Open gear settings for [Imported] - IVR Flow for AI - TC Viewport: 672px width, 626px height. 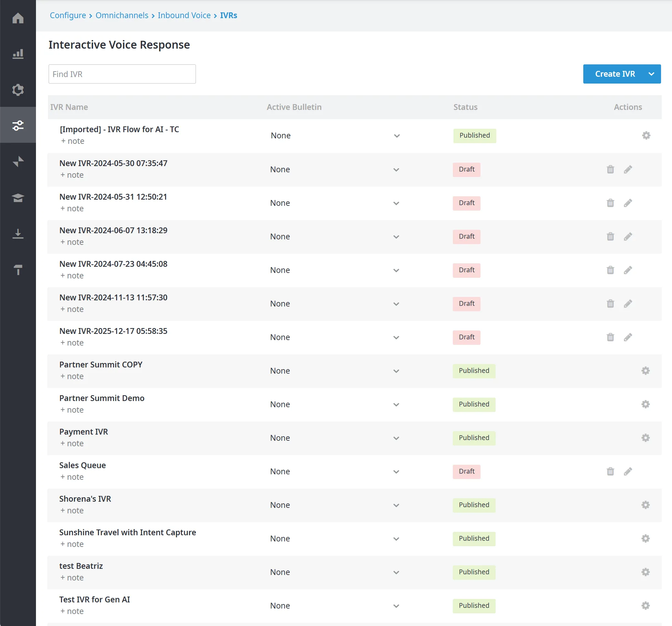pos(646,135)
